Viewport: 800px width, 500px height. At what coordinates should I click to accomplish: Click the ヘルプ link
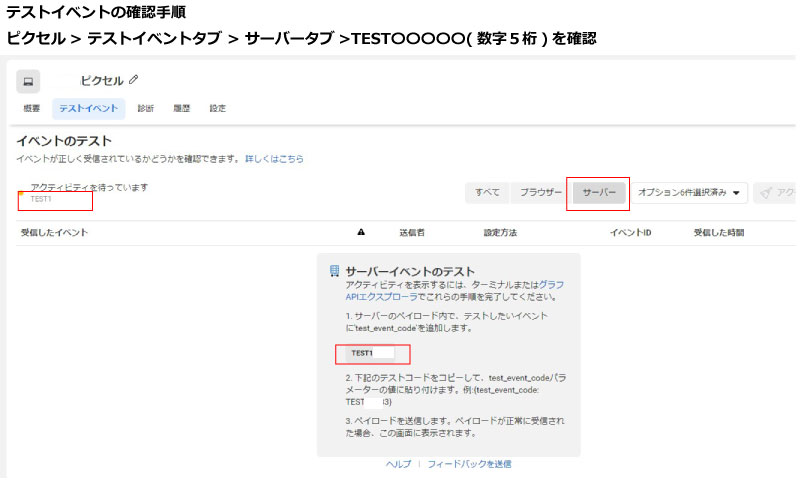click(x=398, y=464)
